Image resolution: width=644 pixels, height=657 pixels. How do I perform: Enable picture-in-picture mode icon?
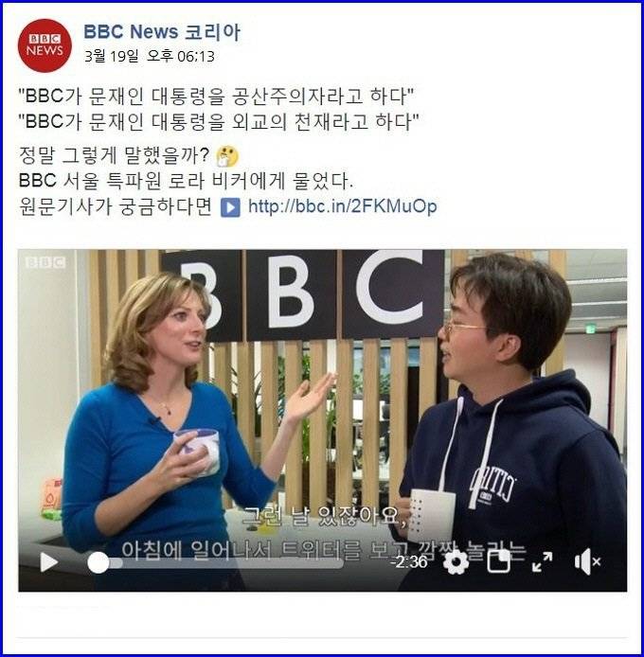point(499,561)
